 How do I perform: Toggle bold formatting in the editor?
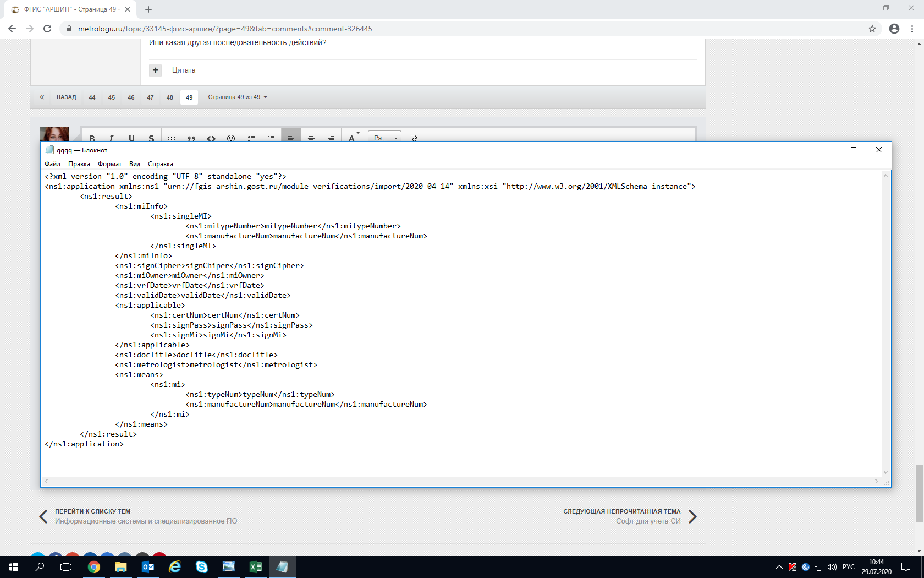(x=92, y=138)
